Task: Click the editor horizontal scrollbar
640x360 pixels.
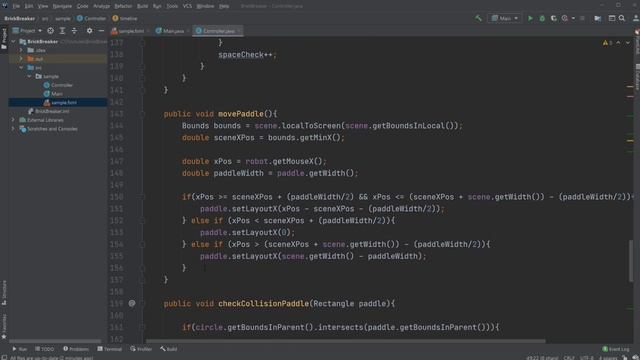Action: 345,341
